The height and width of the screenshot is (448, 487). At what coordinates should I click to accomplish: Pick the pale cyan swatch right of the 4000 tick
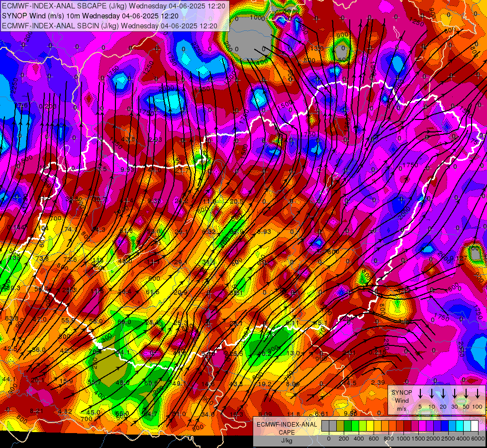[x=467, y=426]
